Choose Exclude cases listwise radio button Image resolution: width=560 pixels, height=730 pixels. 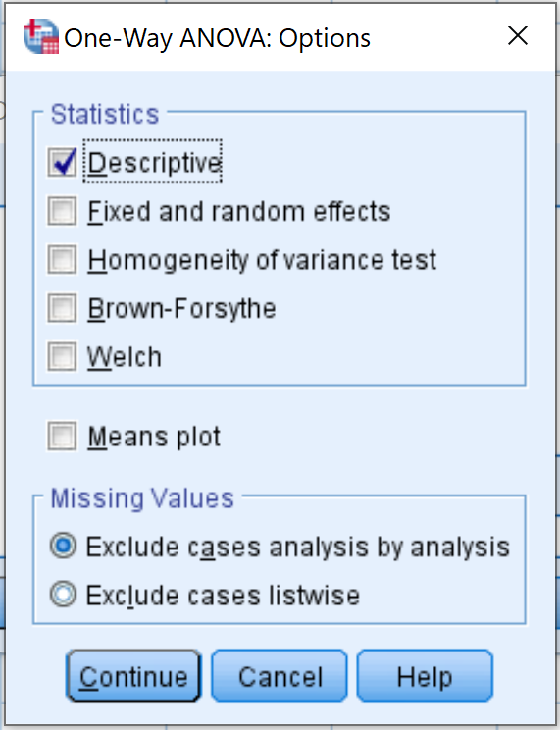point(63,594)
